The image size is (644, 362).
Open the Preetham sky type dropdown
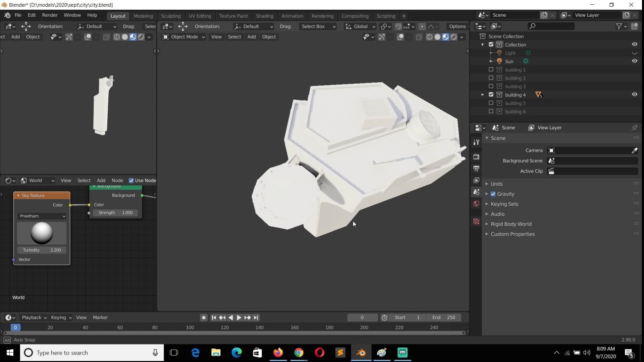click(42, 216)
